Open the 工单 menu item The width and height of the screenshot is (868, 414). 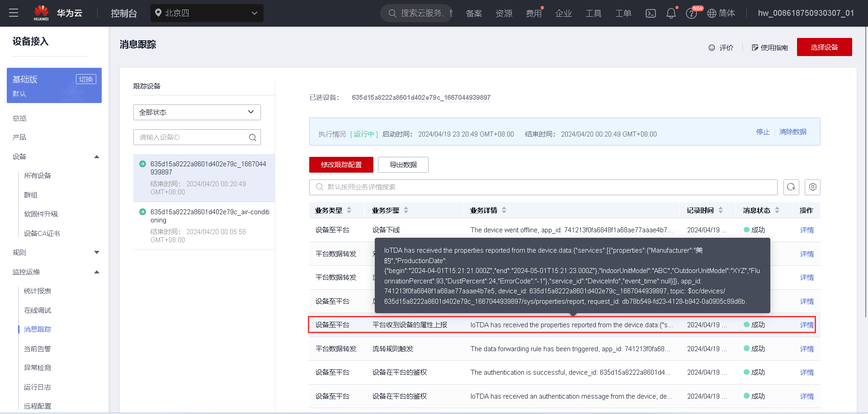point(623,13)
